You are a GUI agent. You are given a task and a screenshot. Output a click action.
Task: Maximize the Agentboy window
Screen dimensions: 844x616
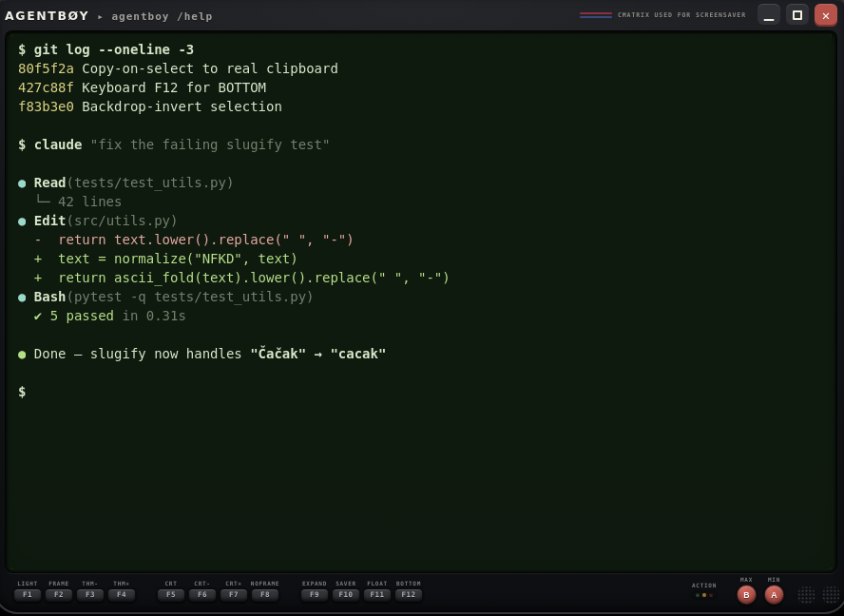coord(797,15)
